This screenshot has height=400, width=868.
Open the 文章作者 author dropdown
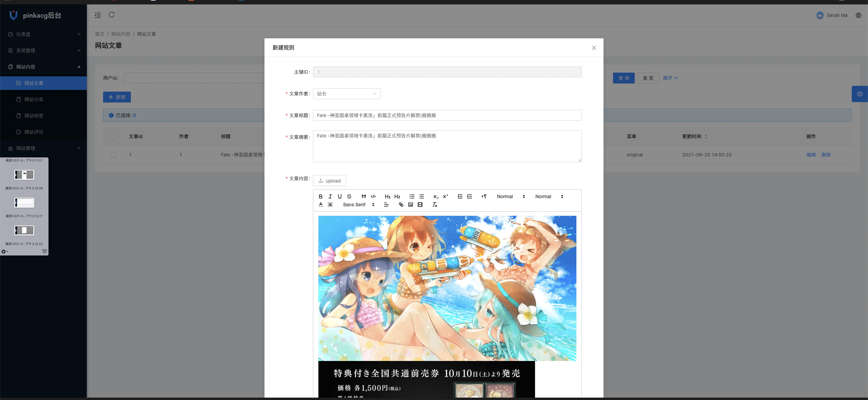point(347,94)
